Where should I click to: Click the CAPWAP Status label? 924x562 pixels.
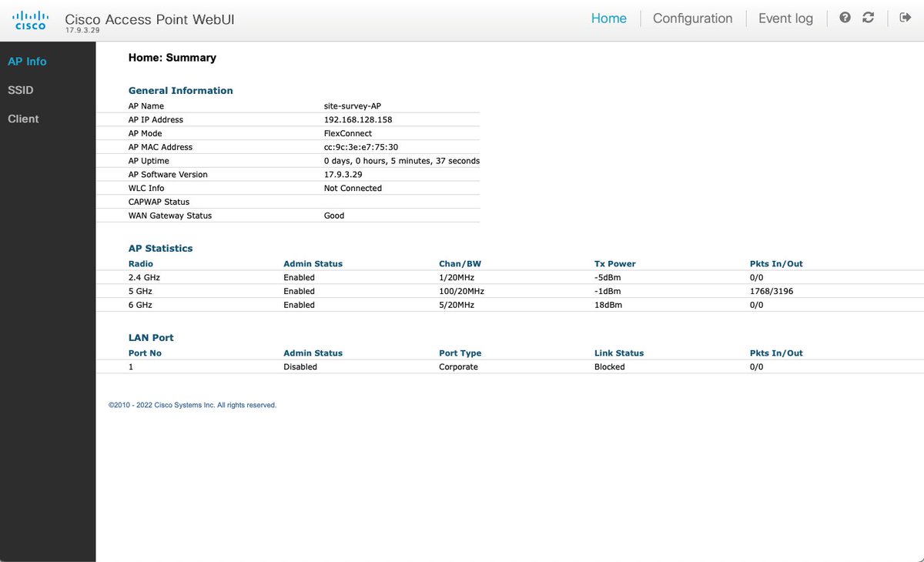[159, 202]
